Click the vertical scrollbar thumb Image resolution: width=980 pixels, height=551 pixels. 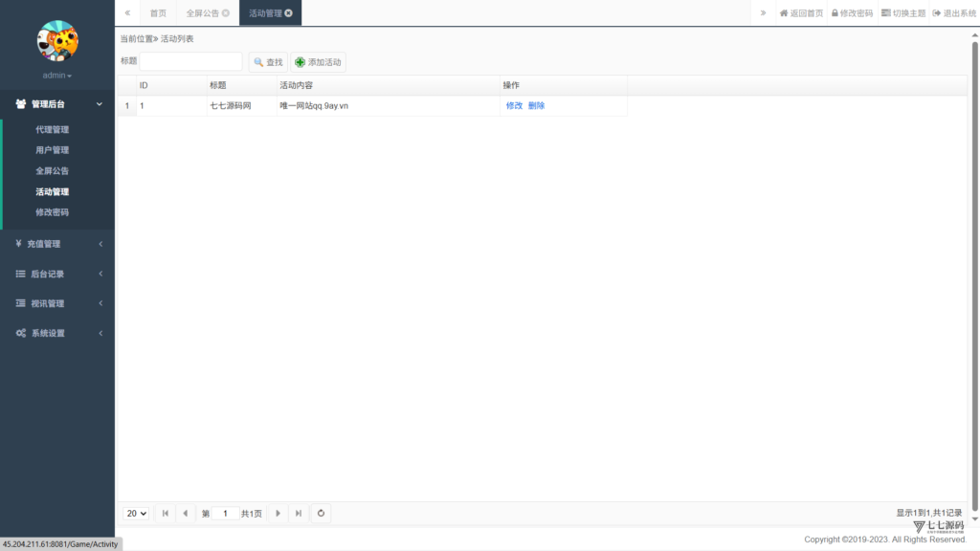tap(975, 275)
